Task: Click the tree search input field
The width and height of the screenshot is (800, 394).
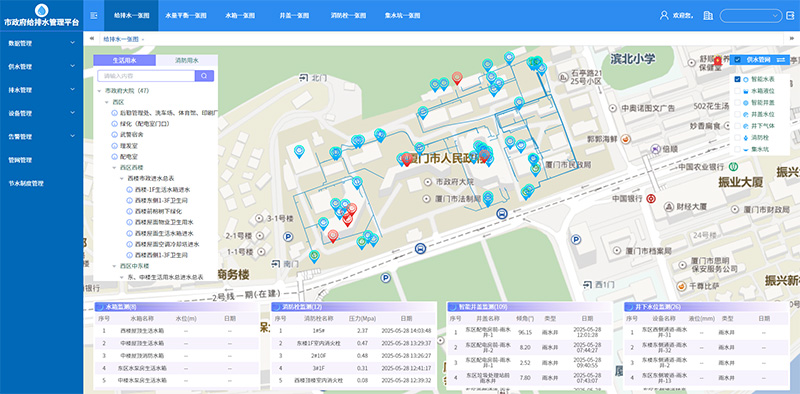Action: point(146,76)
